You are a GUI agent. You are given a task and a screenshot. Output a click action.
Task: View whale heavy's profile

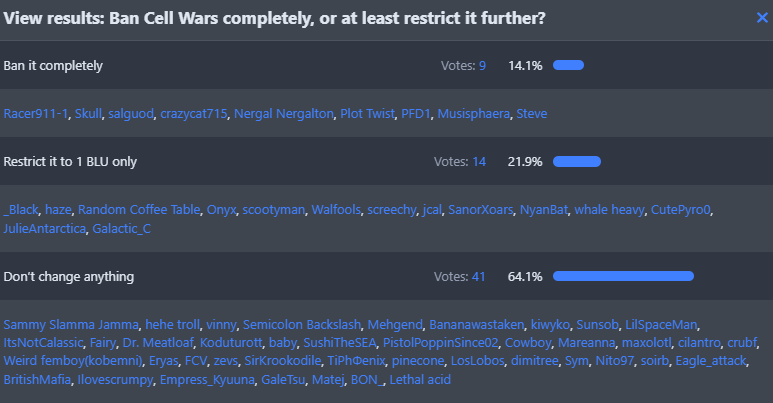click(x=609, y=210)
